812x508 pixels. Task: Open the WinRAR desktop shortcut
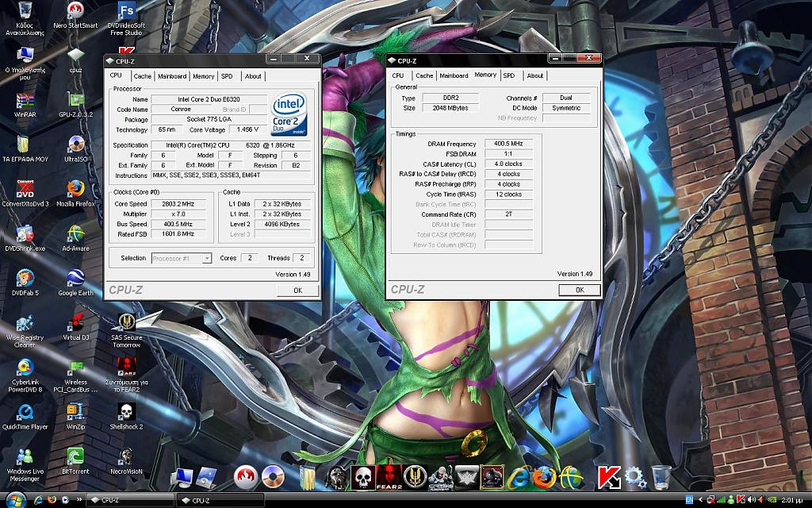25,104
